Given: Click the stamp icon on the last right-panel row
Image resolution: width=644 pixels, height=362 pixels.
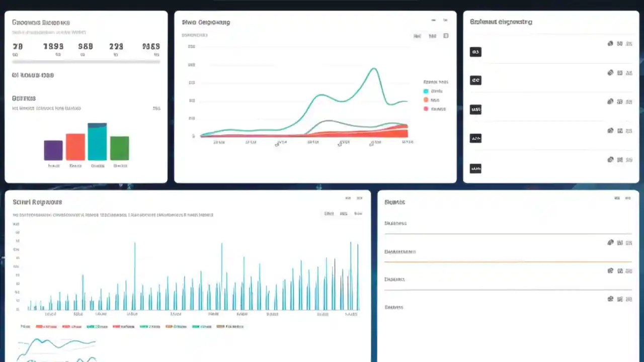Looking at the screenshot, I should (610, 159).
